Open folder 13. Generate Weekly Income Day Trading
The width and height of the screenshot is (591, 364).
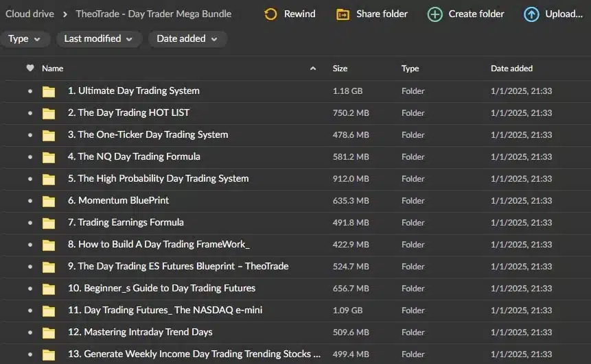point(194,354)
